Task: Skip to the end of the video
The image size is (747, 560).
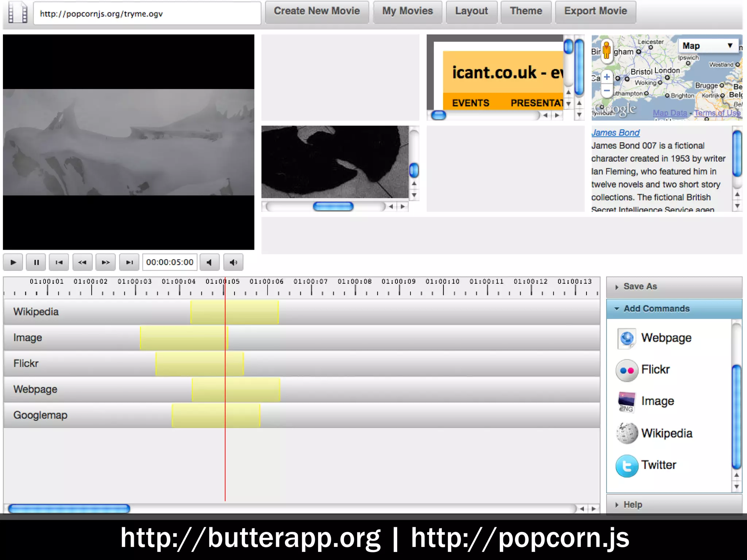Action: (129, 262)
